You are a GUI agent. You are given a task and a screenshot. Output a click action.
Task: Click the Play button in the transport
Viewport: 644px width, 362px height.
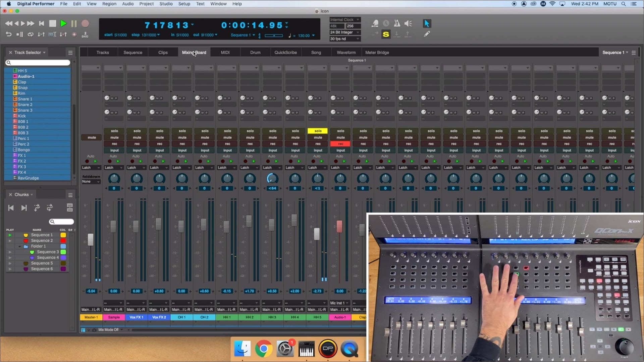[63, 23]
